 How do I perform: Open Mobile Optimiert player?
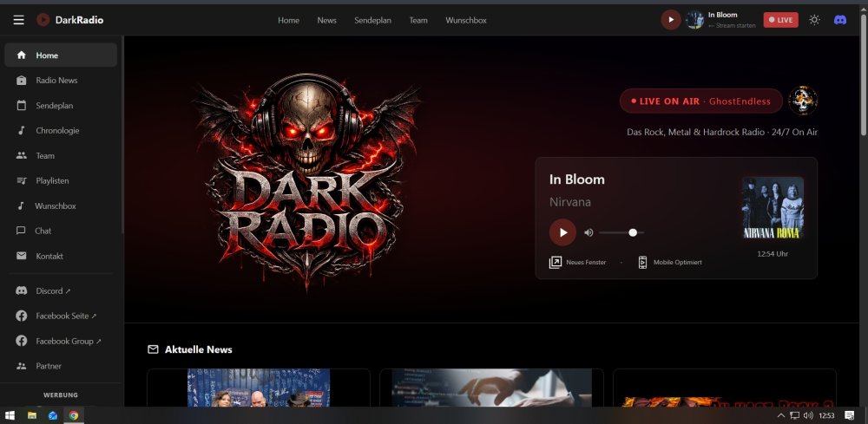(669, 262)
